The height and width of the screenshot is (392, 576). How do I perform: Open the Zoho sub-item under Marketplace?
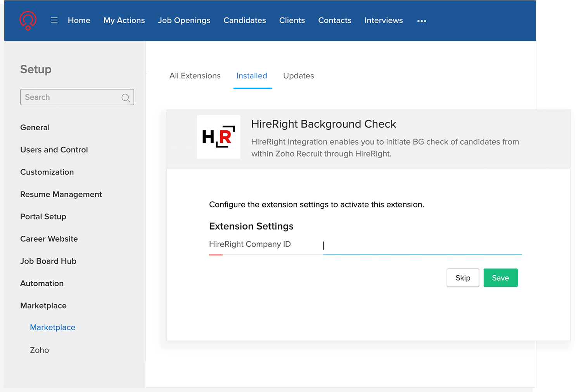click(39, 350)
